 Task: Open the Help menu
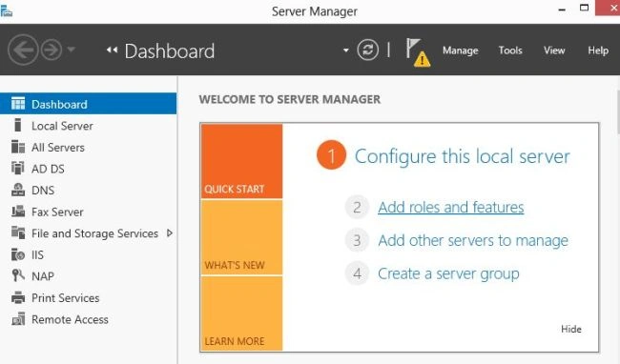point(598,51)
